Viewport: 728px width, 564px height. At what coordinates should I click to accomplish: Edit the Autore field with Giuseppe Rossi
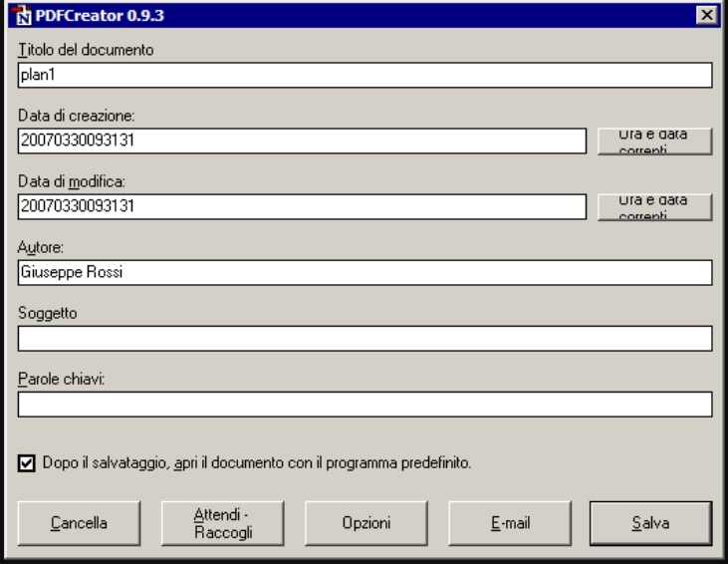(x=364, y=273)
